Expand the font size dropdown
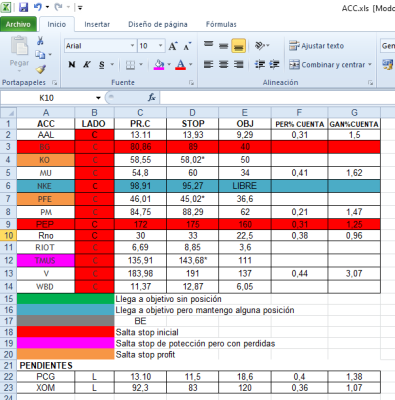The image size is (395, 400). pyautogui.click(x=160, y=46)
